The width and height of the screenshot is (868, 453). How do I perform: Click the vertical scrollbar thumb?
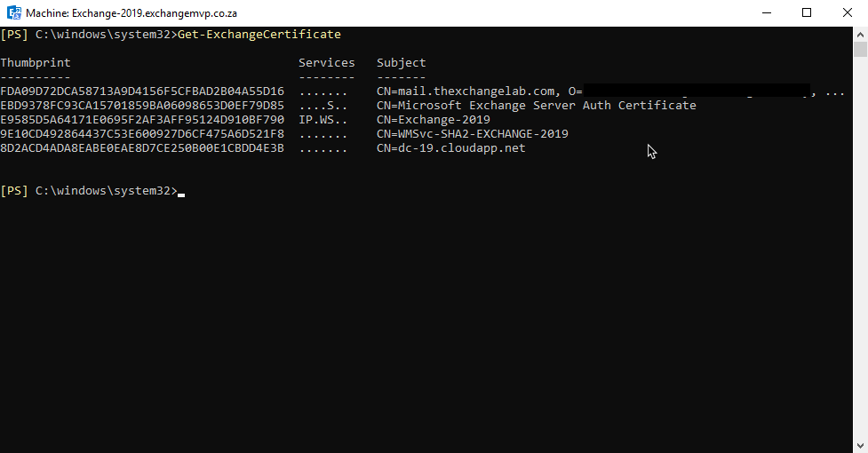860,49
